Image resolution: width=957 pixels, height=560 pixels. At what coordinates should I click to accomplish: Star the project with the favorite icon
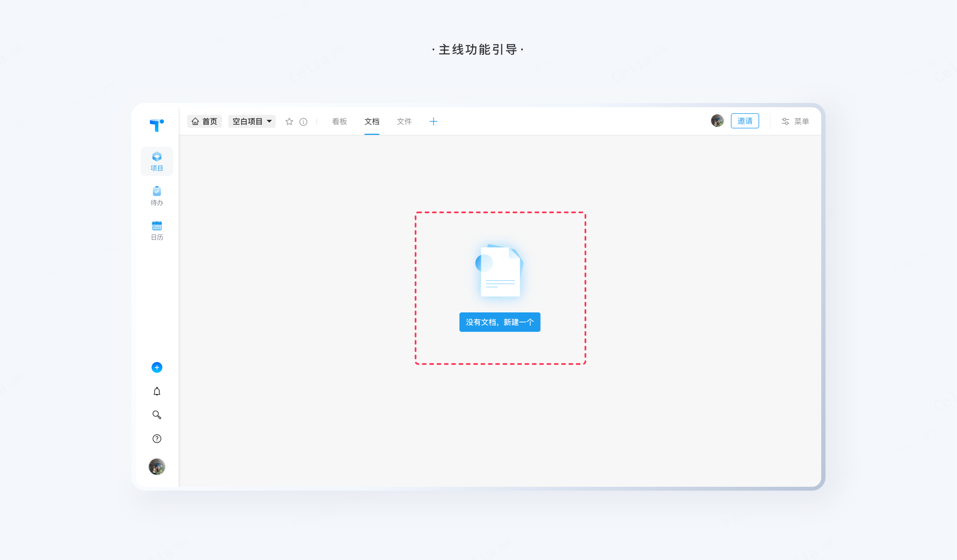pos(289,121)
